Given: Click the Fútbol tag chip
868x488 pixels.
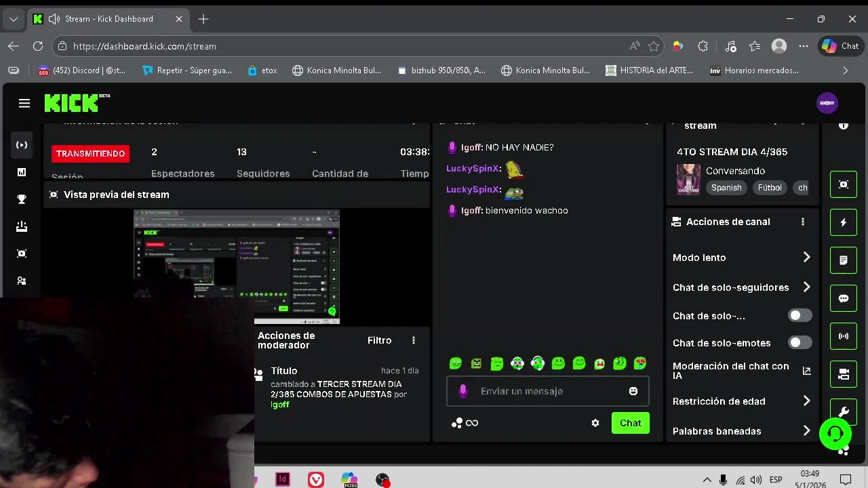Looking at the screenshot, I should click(x=769, y=188).
